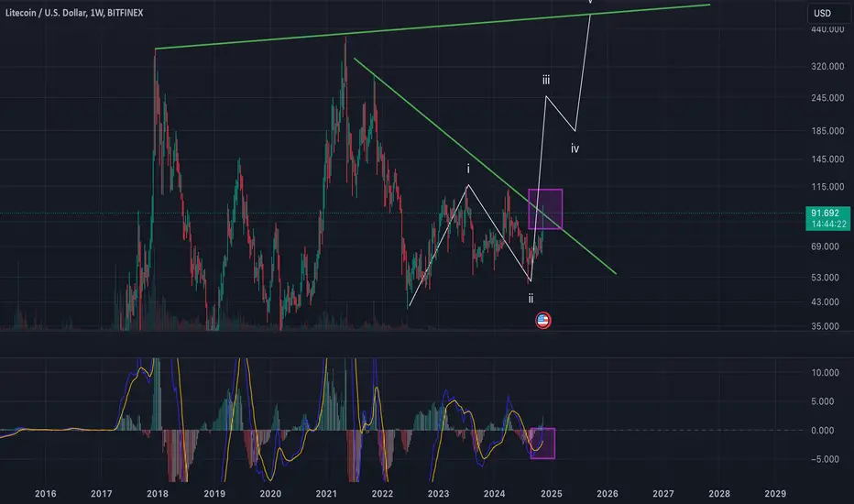Click the 320.000 price axis label
Viewport: 854px width, 504px height.
pos(827,67)
